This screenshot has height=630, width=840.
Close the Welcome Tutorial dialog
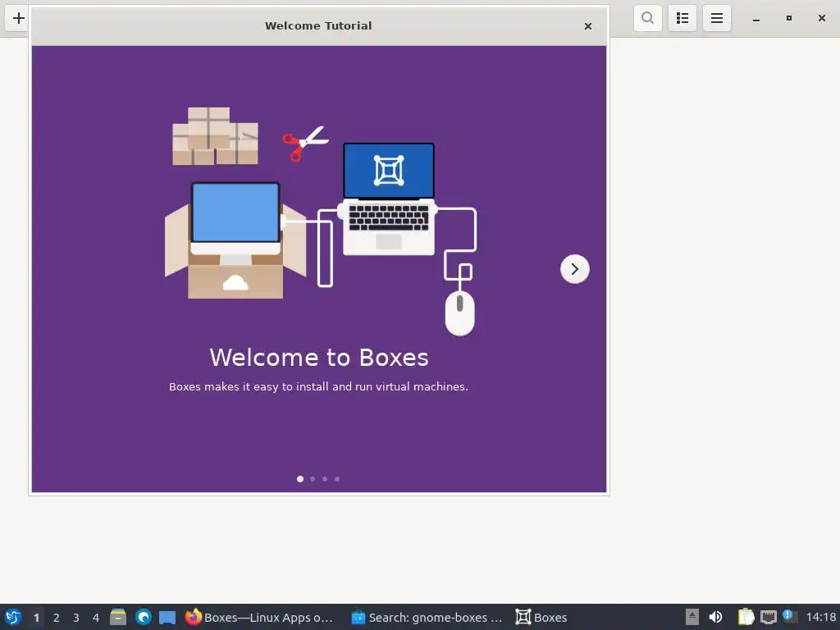tap(587, 25)
